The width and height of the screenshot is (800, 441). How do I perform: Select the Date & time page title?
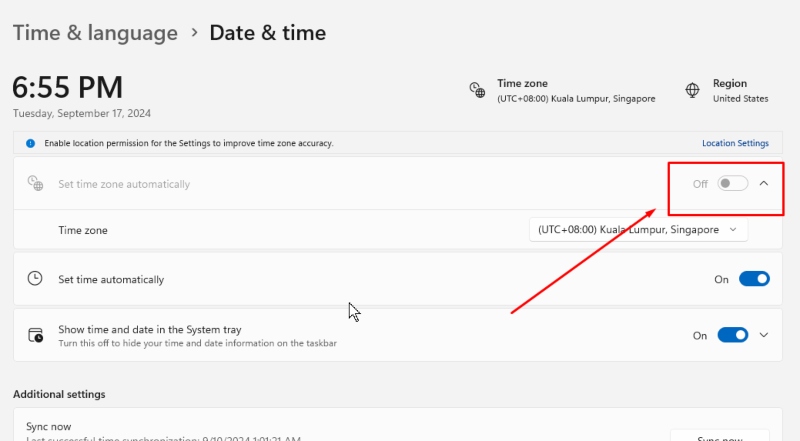[x=267, y=33]
